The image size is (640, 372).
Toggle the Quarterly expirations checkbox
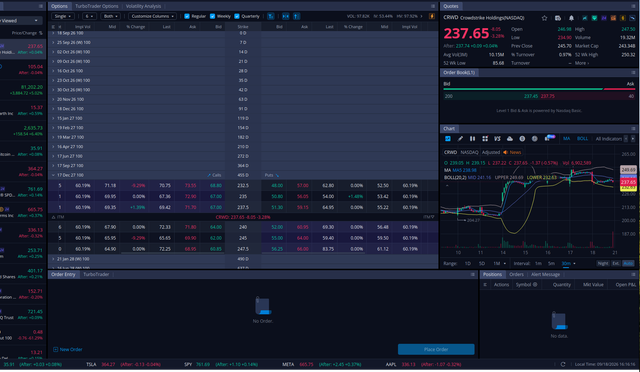[x=237, y=16]
